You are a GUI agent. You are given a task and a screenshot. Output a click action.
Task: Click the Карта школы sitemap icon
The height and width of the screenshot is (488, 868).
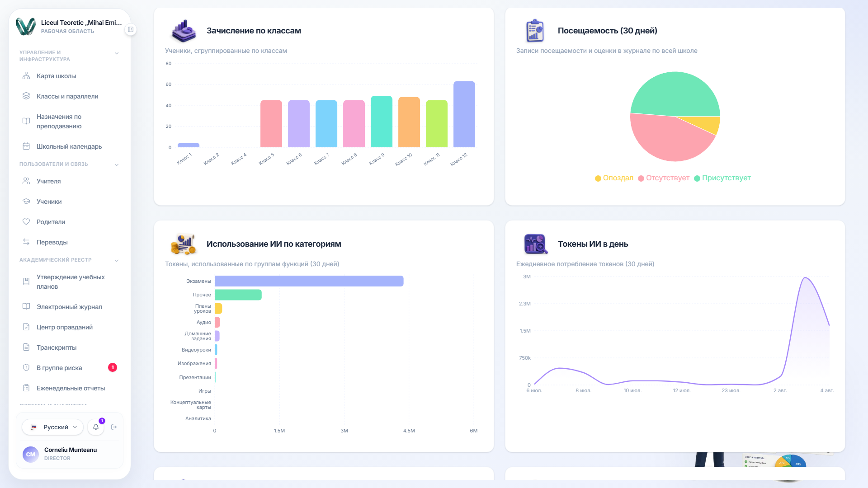click(x=26, y=76)
